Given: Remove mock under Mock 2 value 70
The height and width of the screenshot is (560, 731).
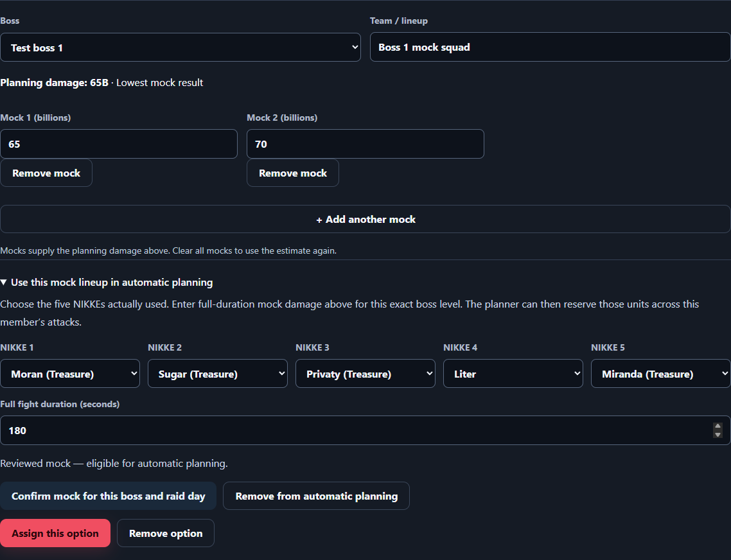Looking at the screenshot, I should tap(293, 173).
